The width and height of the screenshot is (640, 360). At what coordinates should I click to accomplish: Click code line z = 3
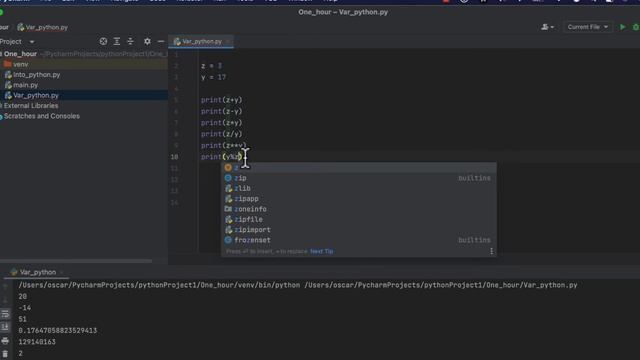point(211,66)
